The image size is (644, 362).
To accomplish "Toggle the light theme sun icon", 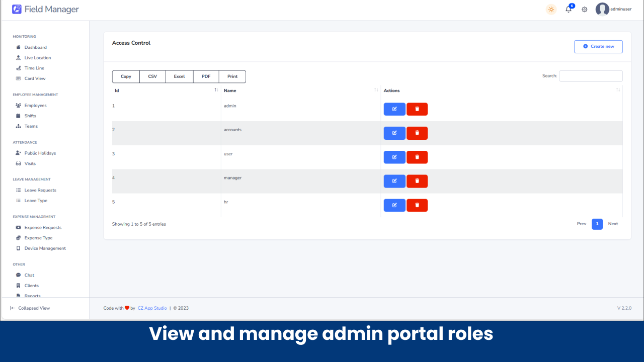I will [550, 9].
